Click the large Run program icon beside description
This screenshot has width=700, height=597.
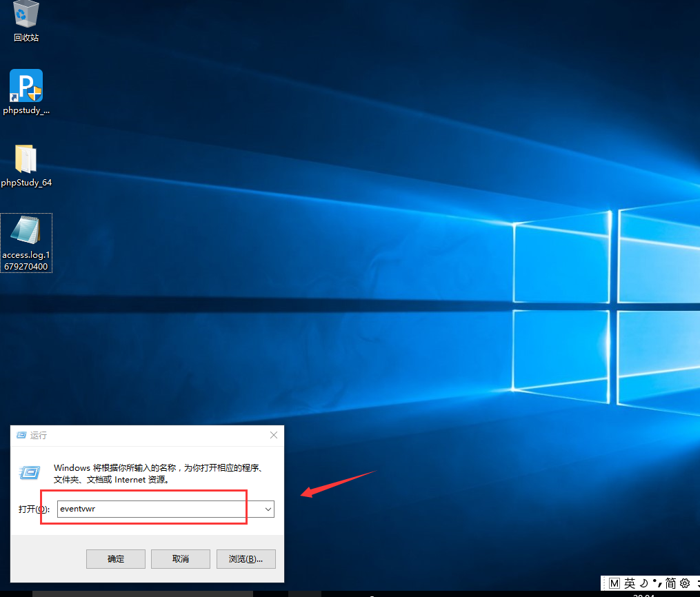pyautogui.click(x=30, y=472)
